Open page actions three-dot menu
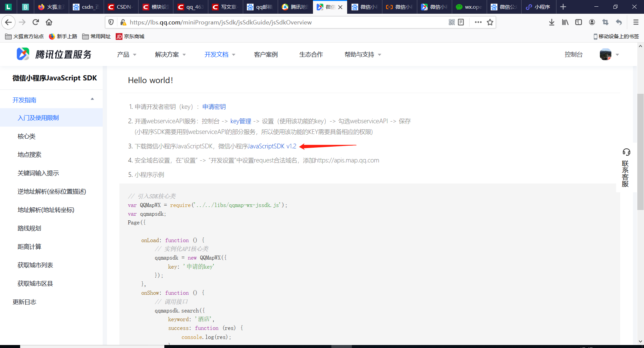 (x=478, y=22)
